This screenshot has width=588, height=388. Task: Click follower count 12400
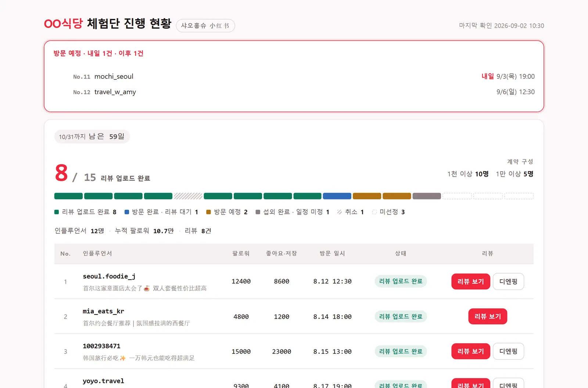pos(241,281)
